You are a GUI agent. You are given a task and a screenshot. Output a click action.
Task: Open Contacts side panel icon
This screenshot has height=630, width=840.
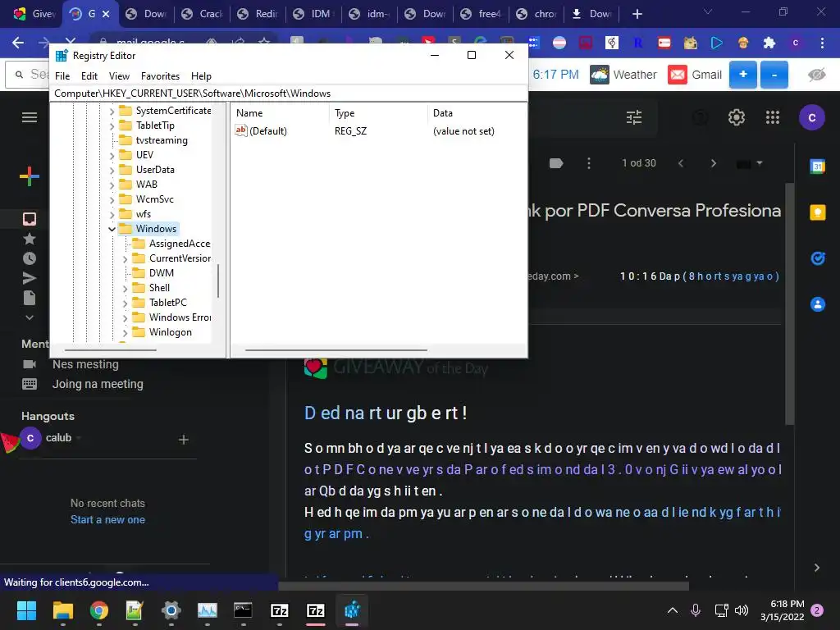click(x=818, y=304)
